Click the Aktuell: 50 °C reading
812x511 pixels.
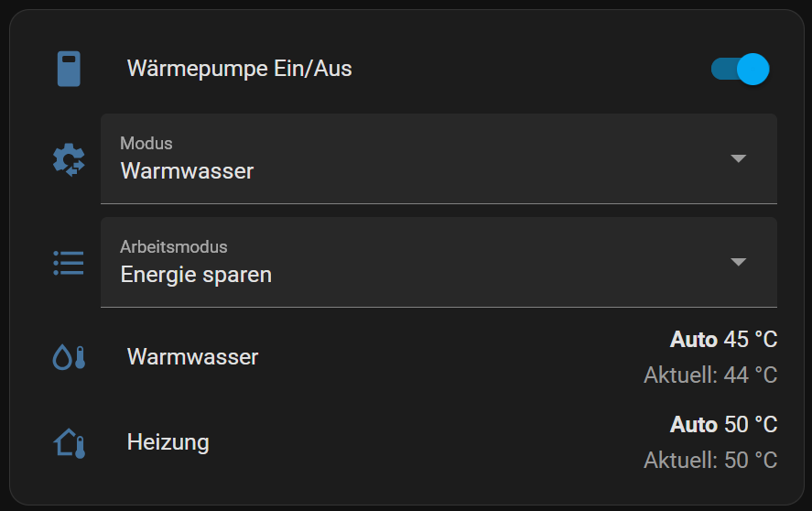point(710,460)
